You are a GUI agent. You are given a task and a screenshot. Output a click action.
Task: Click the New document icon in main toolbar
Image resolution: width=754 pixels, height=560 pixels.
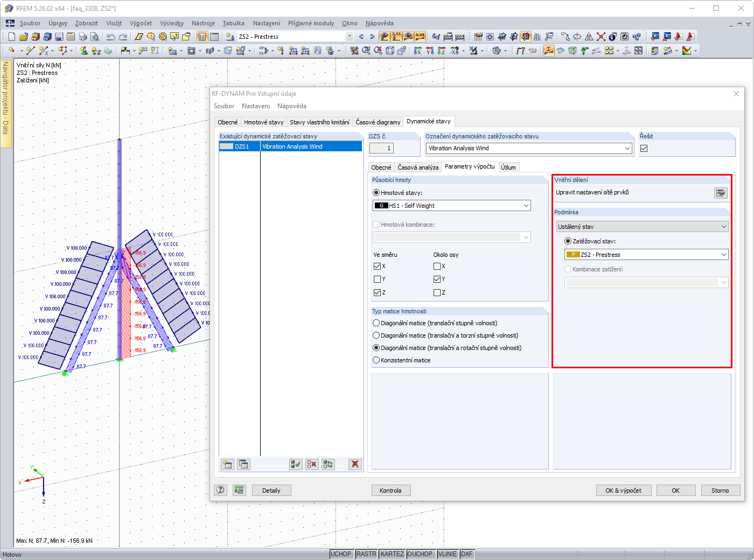pyautogui.click(x=12, y=37)
